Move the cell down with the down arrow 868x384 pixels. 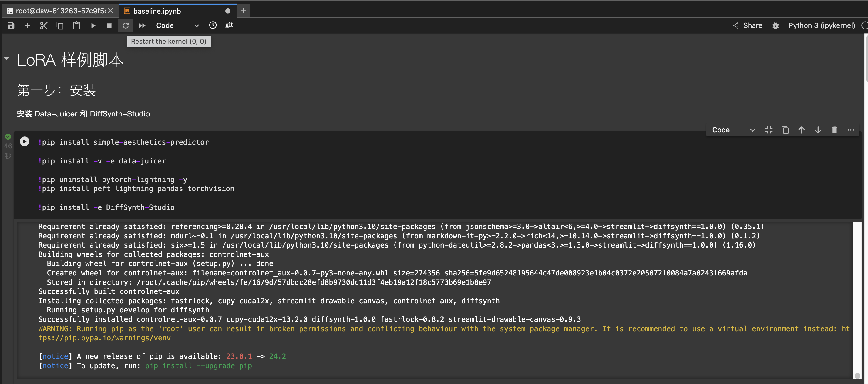point(818,130)
